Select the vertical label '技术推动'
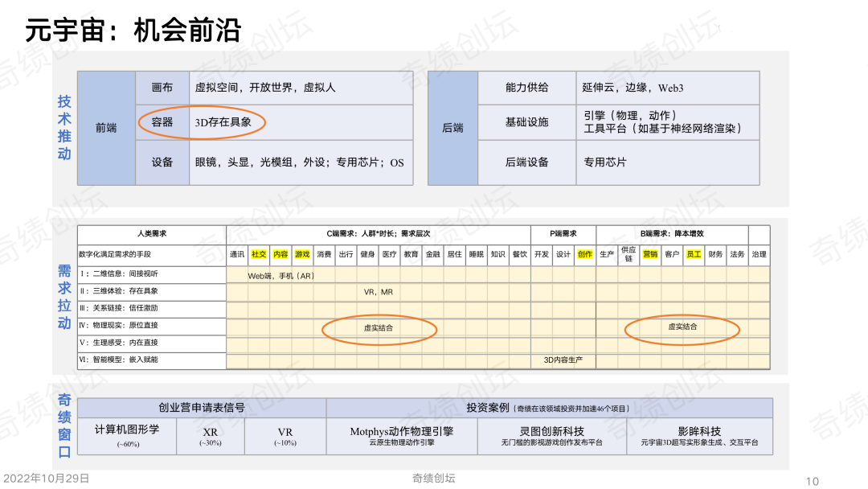The height and width of the screenshot is (489, 868). point(64,127)
